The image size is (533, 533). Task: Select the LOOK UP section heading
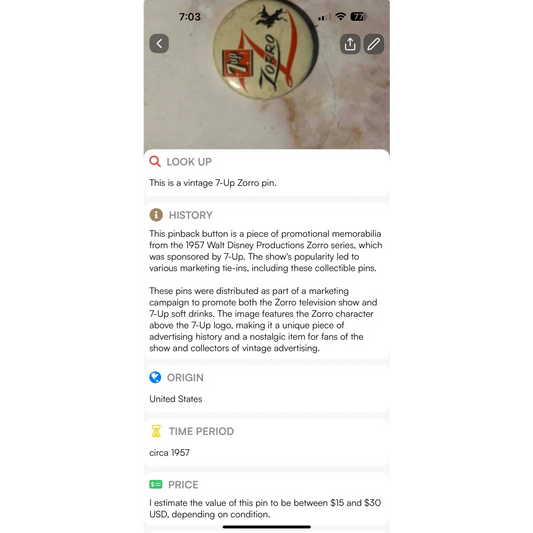[189, 162]
